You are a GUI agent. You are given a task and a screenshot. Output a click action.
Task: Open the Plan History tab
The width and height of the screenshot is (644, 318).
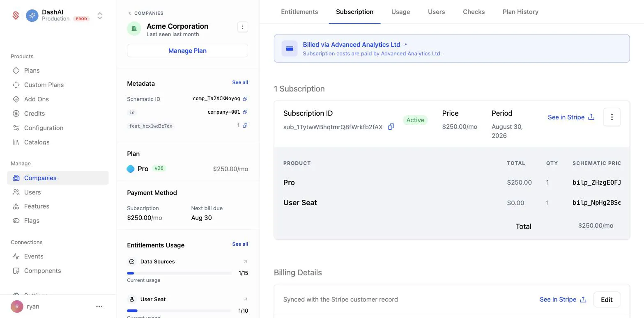[520, 12]
